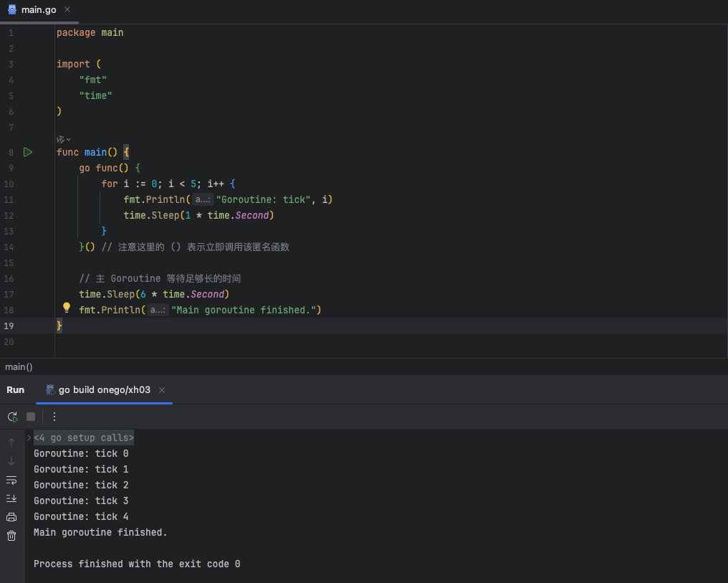728x583 pixels.
Task: Click the Chinese comment on line 14
Action: tap(196, 247)
